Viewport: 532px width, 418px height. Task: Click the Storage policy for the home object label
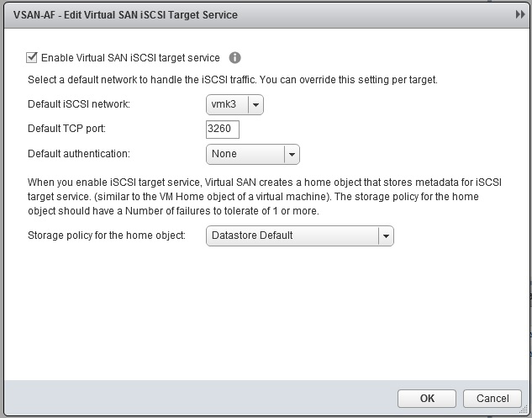click(107, 235)
